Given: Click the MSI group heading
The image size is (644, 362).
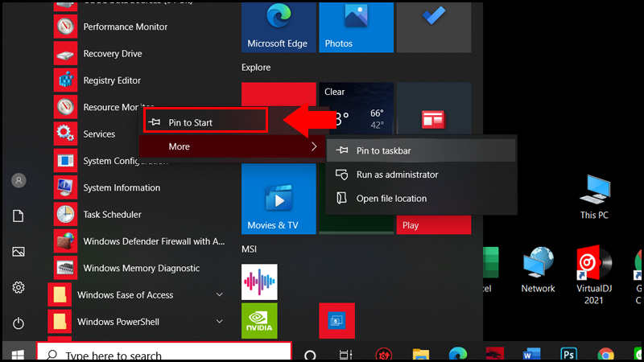Looking at the screenshot, I should coord(249,249).
